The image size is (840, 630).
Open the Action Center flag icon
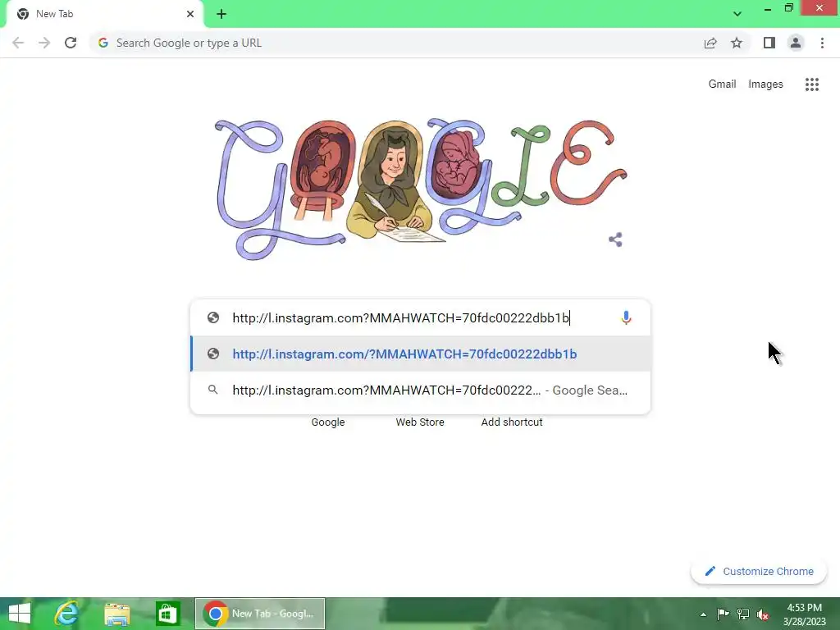(x=723, y=614)
